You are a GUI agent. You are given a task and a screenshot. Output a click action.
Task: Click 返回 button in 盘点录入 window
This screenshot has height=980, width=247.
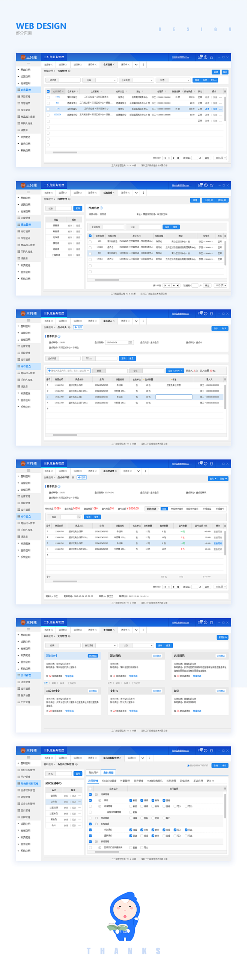[x=78, y=327]
